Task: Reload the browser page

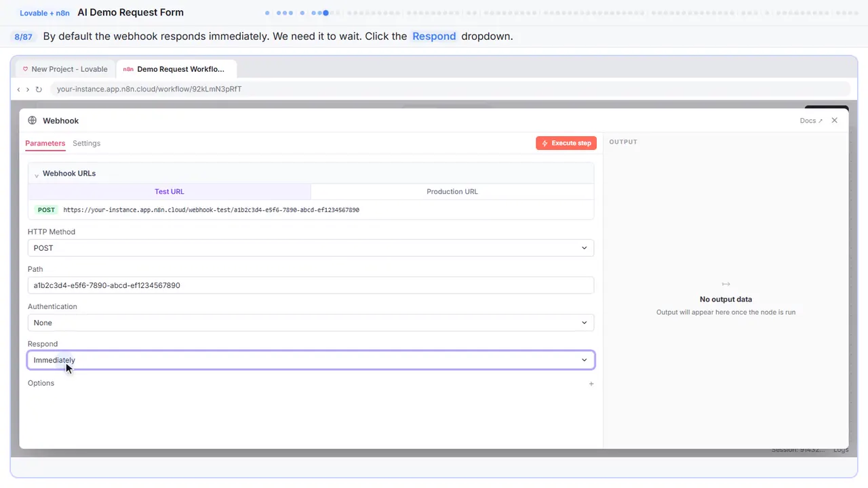Action: (39, 89)
